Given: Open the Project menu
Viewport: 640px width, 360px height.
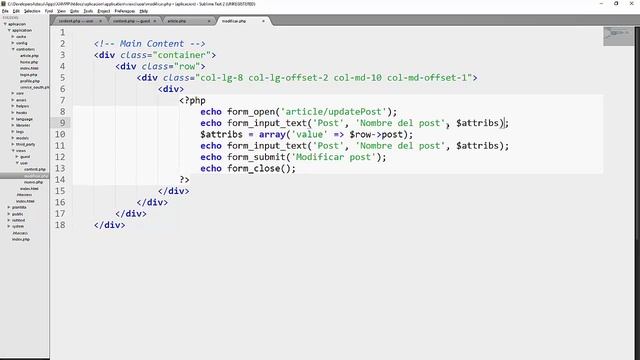Looking at the screenshot, I should click(104, 11).
